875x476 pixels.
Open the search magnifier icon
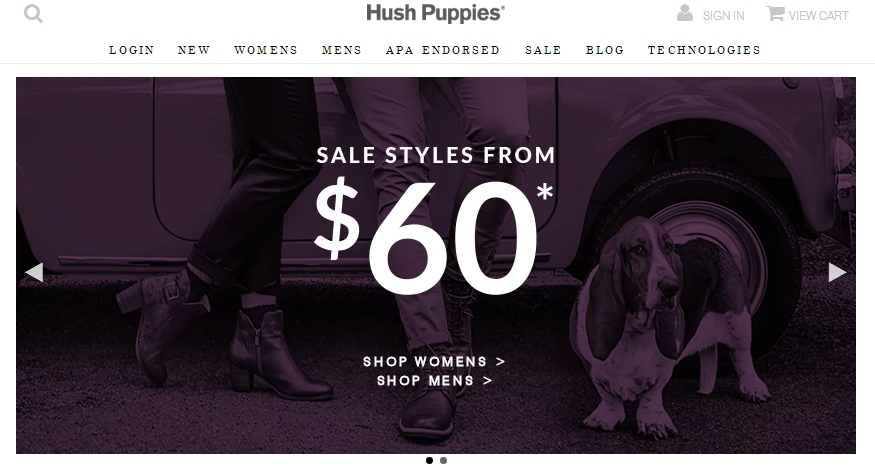pos(33,13)
